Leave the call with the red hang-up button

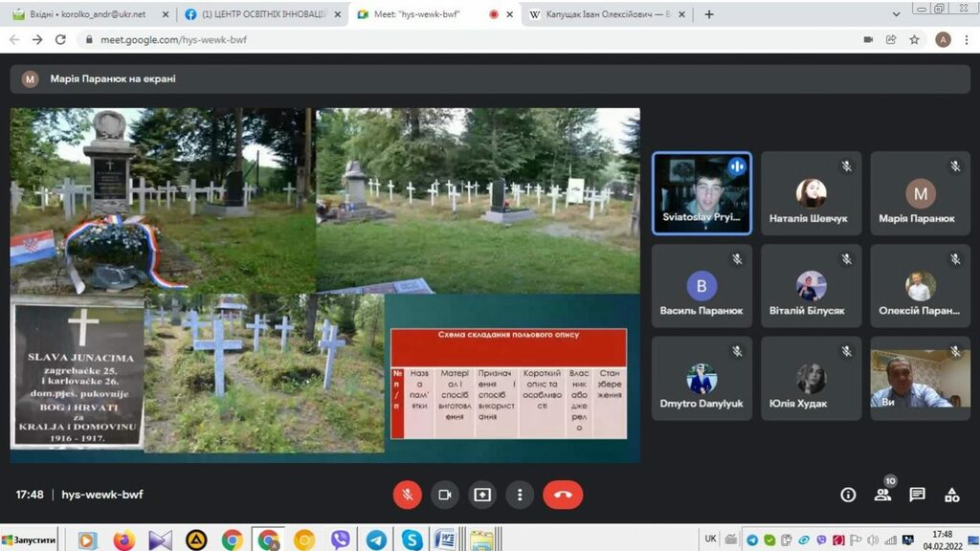[563, 495]
